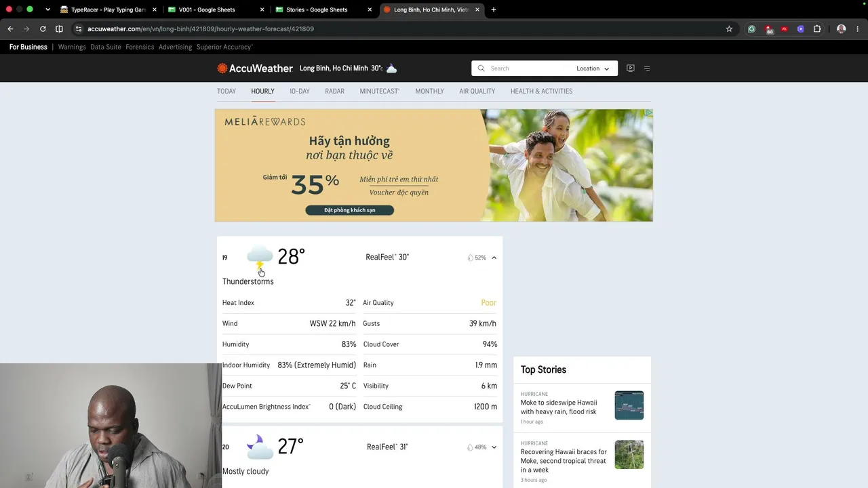This screenshot has width=868, height=488.
Task: Open the Advertising link
Action: coord(175,47)
